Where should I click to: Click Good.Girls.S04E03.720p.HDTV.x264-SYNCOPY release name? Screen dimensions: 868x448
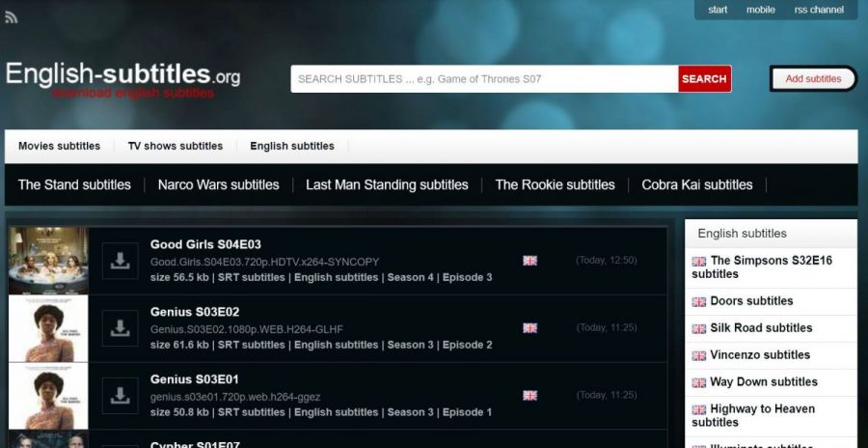click(264, 262)
